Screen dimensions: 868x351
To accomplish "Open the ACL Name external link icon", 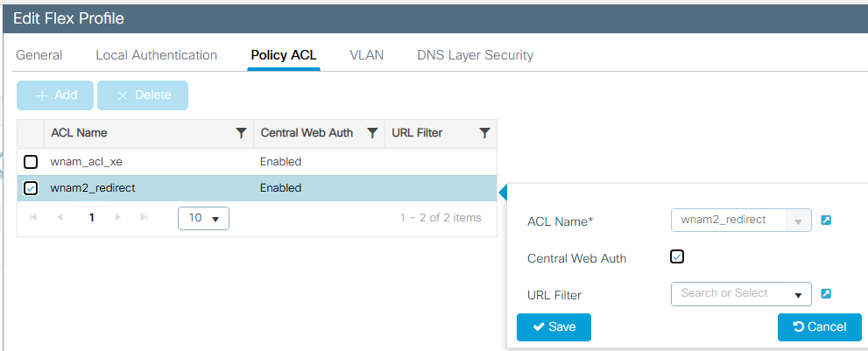I will [x=826, y=220].
